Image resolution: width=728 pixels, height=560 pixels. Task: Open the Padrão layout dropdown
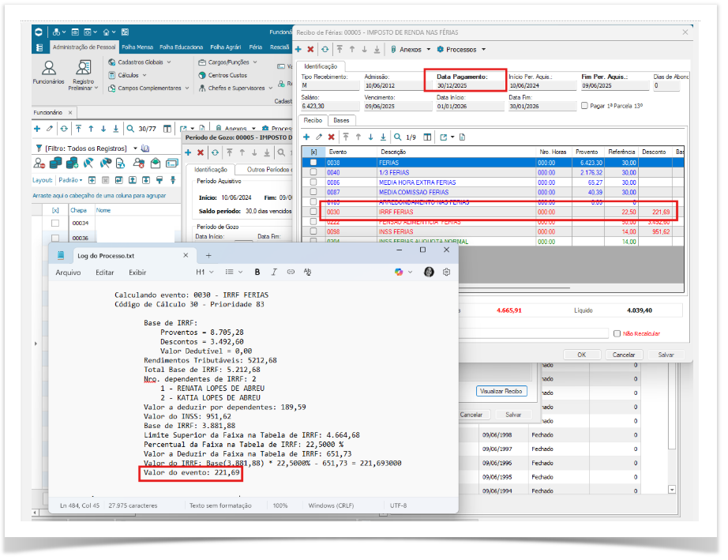(x=70, y=180)
